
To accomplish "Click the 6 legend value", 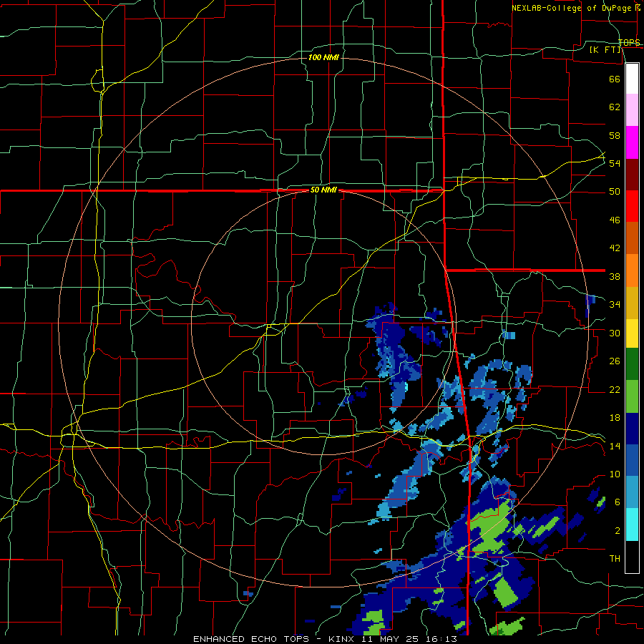I will pyautogui.click(x=617, y=502).
